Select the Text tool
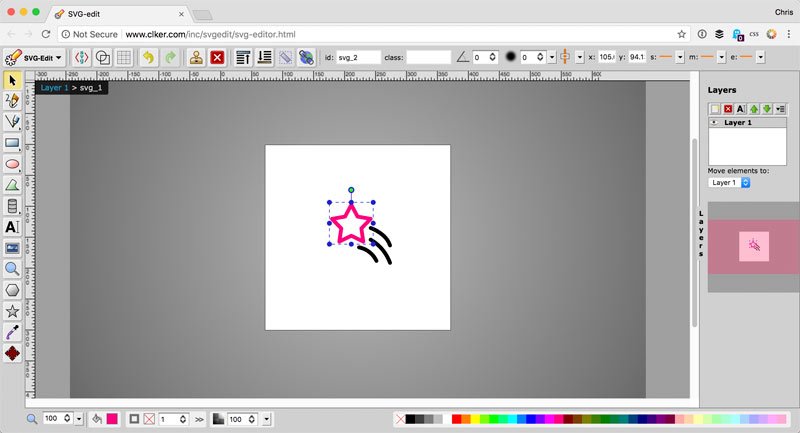This screenshot has height=433, width=800. coord(12,227)
